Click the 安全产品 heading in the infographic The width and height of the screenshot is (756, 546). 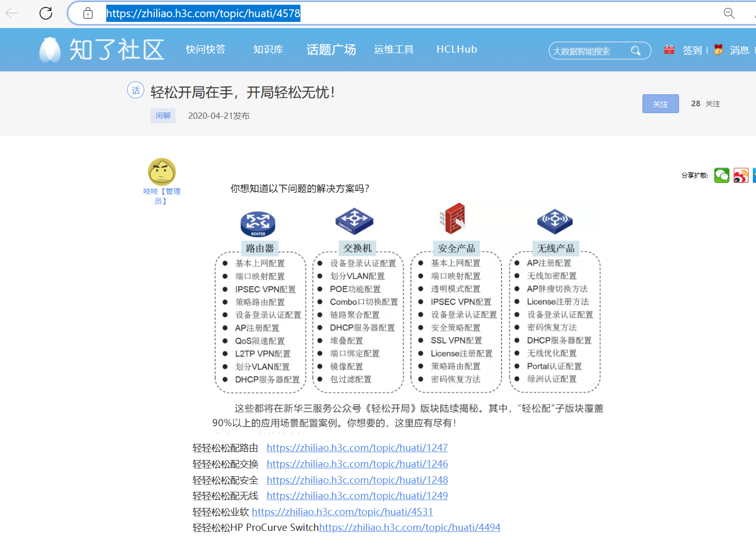tap(457, 249)
